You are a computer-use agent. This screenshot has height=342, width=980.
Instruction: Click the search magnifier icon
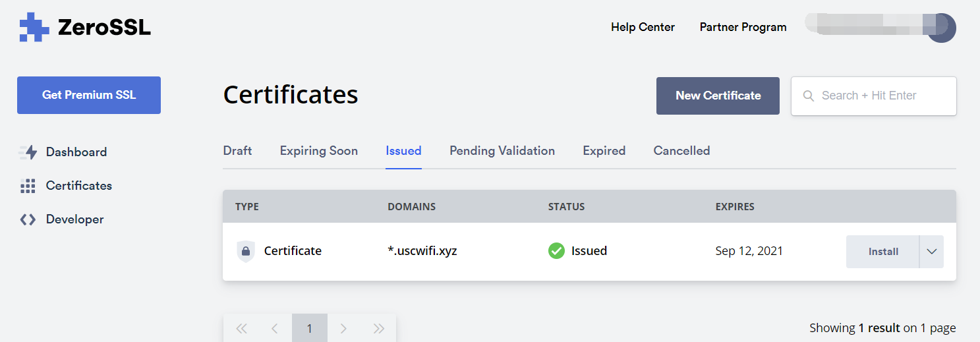pyautogui.click(x=809, y=96)
